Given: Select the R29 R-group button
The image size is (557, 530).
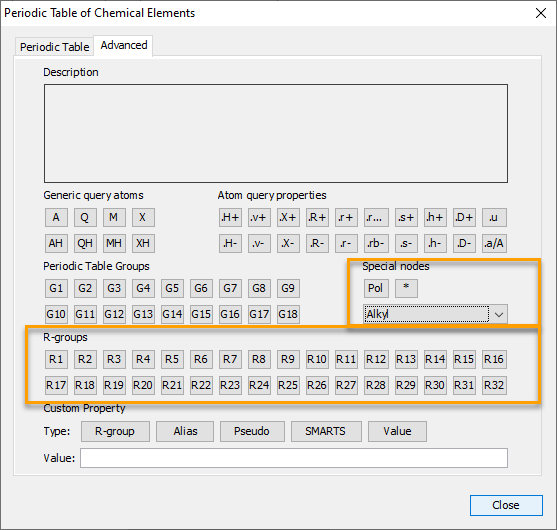Looking at the screenshot, I should coord(406,385).
